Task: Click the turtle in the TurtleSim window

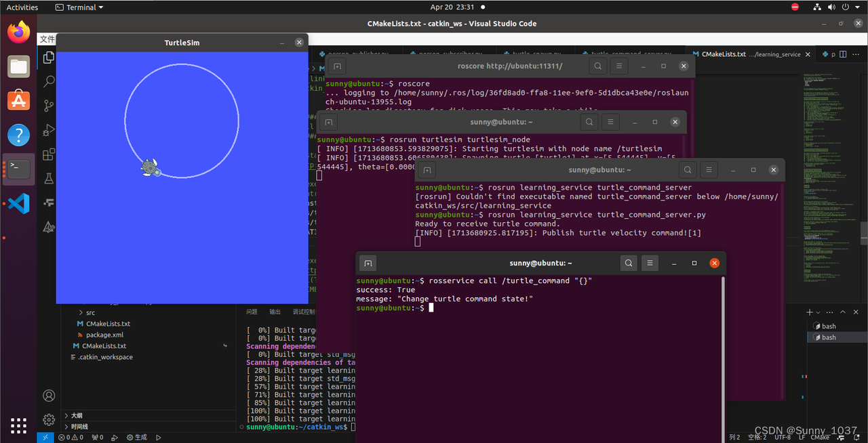Action: pyautogui.click(x=150, y=167)
